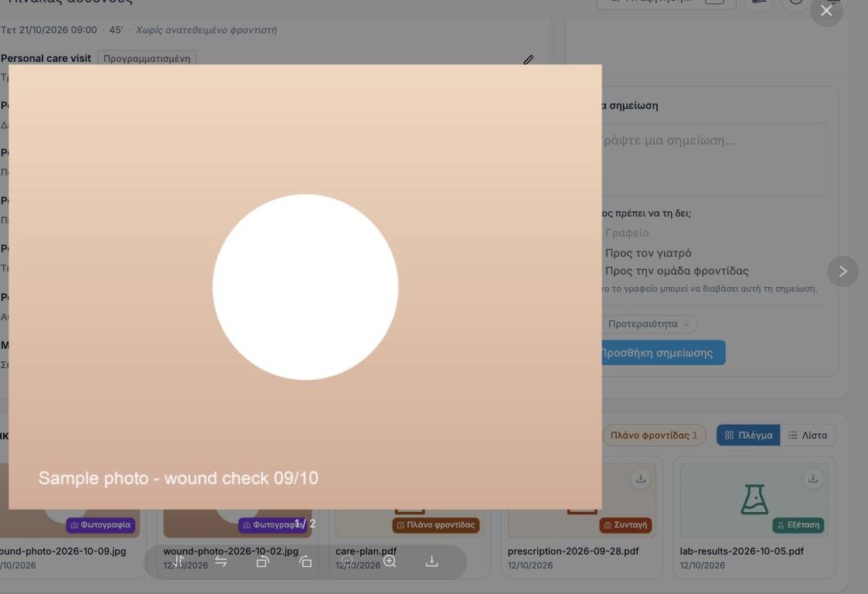Click the 'Προγραμματισμένη' status tag
This screenshot has width=868, height=594.
click(147, 58)
